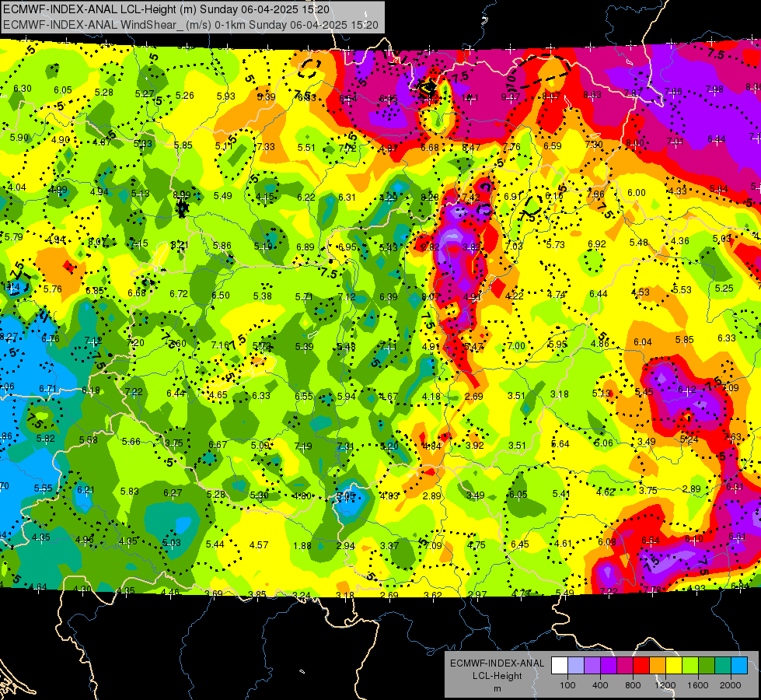
Task: Click the lime green legend swatch
Action: (x=690, y=666)
